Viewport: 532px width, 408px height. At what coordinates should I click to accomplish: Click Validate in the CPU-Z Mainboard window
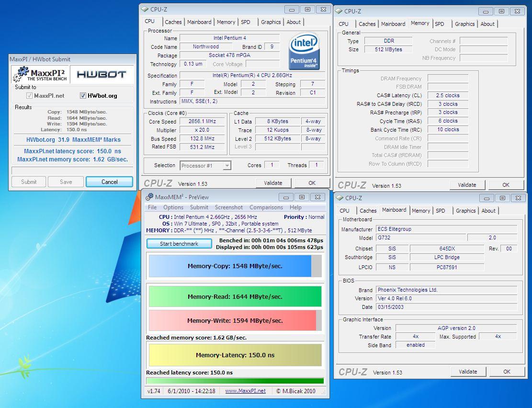[468, 372]
